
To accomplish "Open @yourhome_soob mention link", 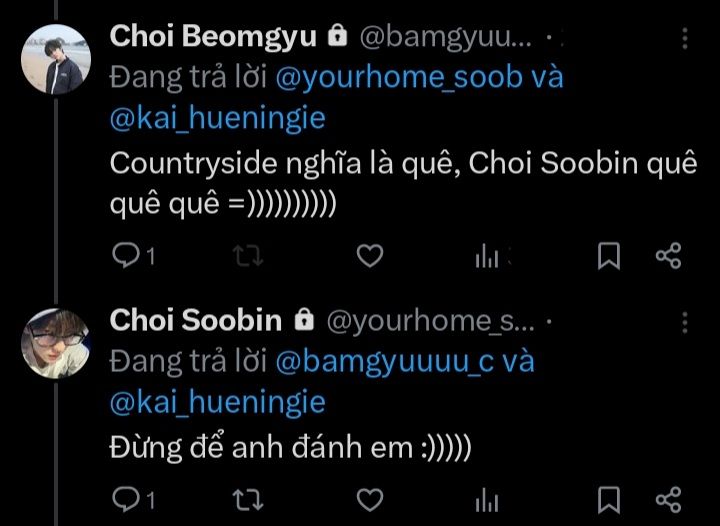I will click(x=399, y=77).
